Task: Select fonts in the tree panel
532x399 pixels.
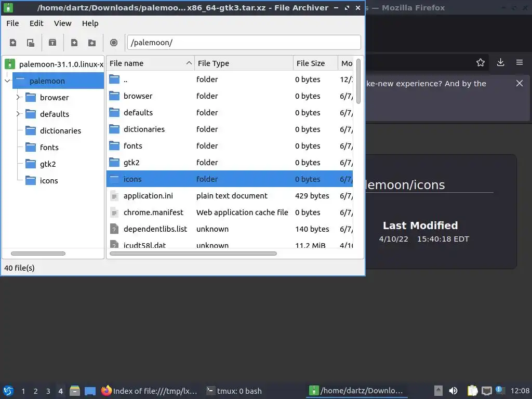Action: click(49, 147)
